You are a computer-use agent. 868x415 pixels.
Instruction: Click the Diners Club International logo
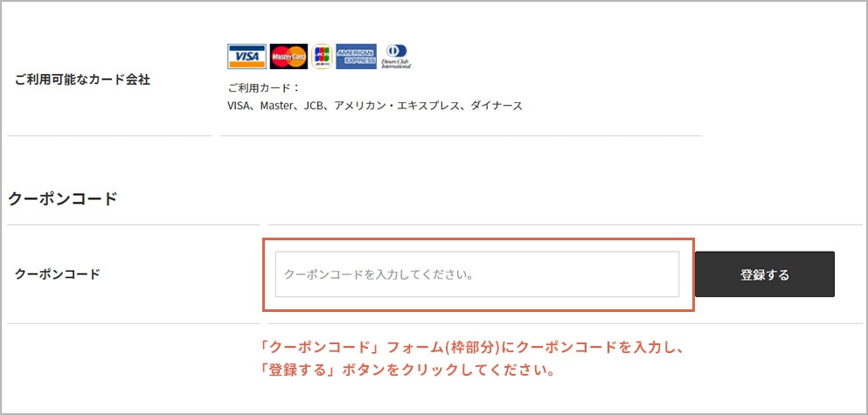(396, 57)
